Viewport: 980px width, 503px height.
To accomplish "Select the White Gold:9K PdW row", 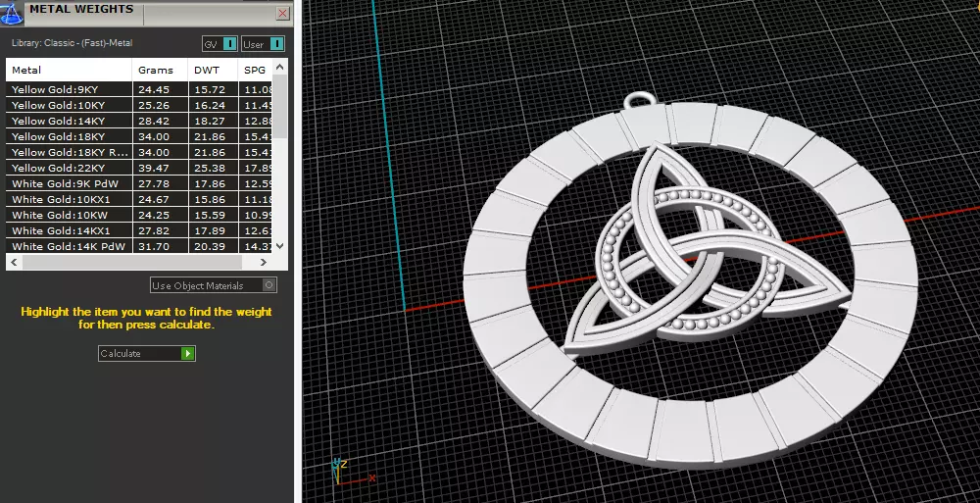I will tap(140, 183).
